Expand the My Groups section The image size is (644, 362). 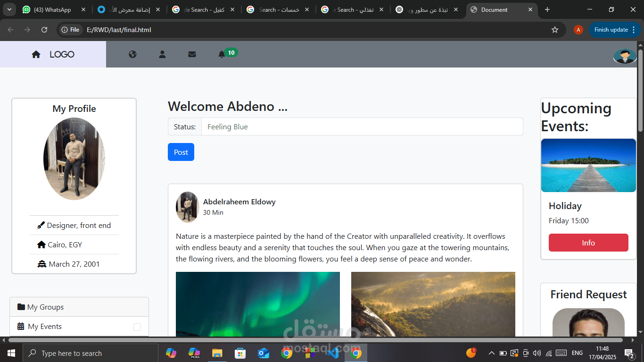[x=79, y=307]
